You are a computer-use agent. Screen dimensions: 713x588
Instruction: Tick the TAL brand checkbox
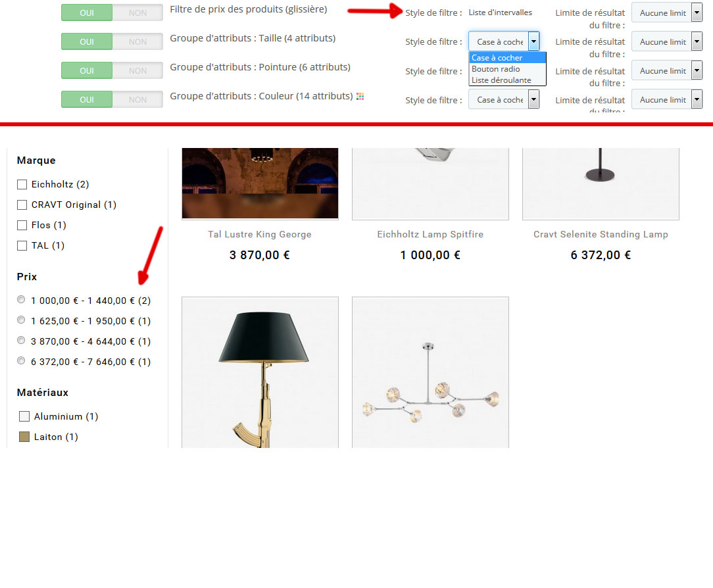pyautogui.click(x=22, y=245)
